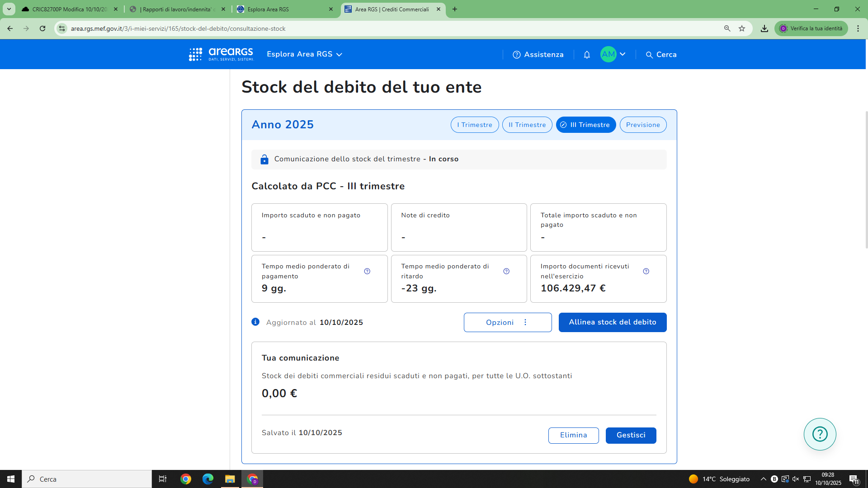The width and height of the screenshot is (868, 488).
Task: Click help icon beside Importo documenti ricevuti
Action: pyautogui.click(x=646, y=271)
